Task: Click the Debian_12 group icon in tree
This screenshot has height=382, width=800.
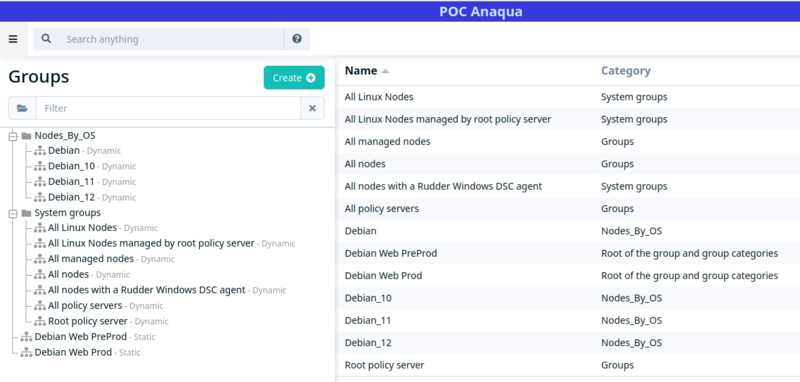Action: [x=40, y=197]
